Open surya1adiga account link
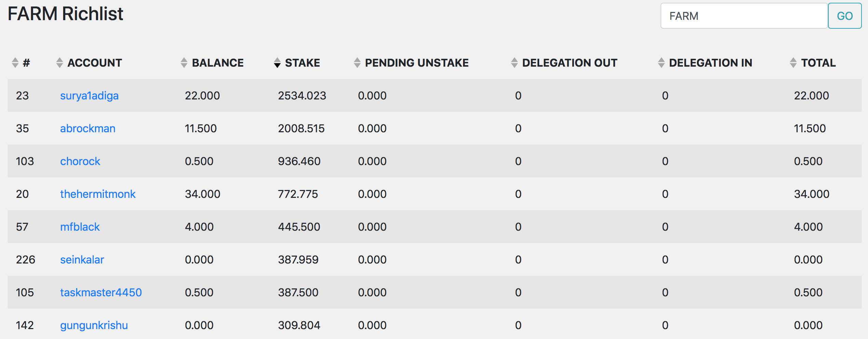 click(x=89, y=96)
